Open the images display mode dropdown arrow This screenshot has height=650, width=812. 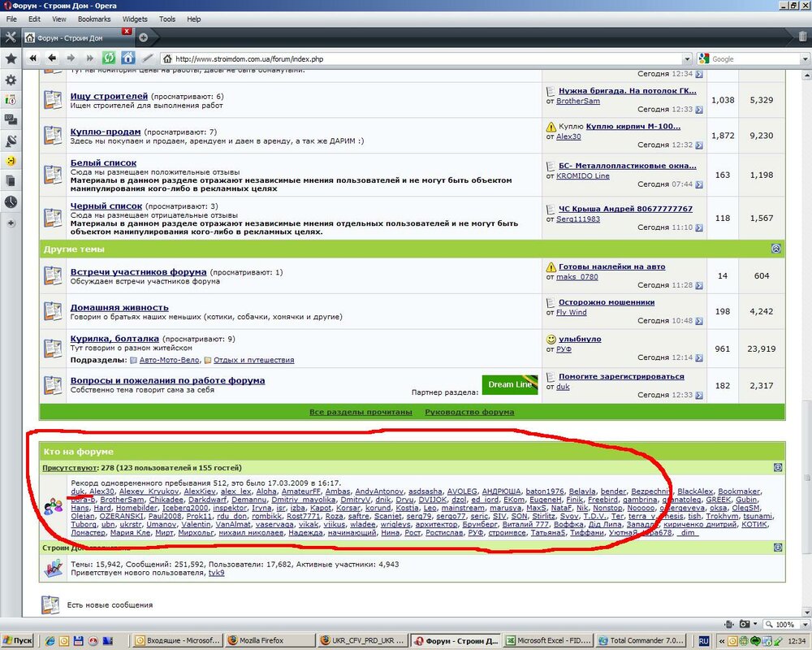pyautogui.click(x=755, y=624)
